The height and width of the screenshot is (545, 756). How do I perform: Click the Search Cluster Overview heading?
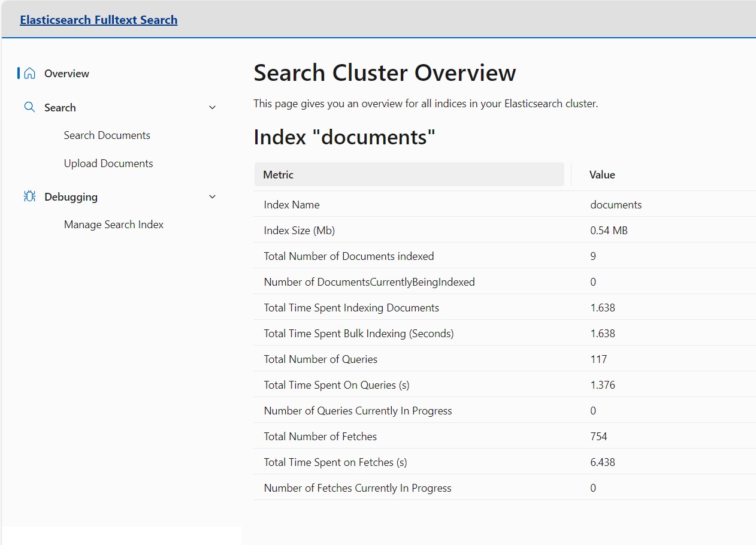coord(385,73)
